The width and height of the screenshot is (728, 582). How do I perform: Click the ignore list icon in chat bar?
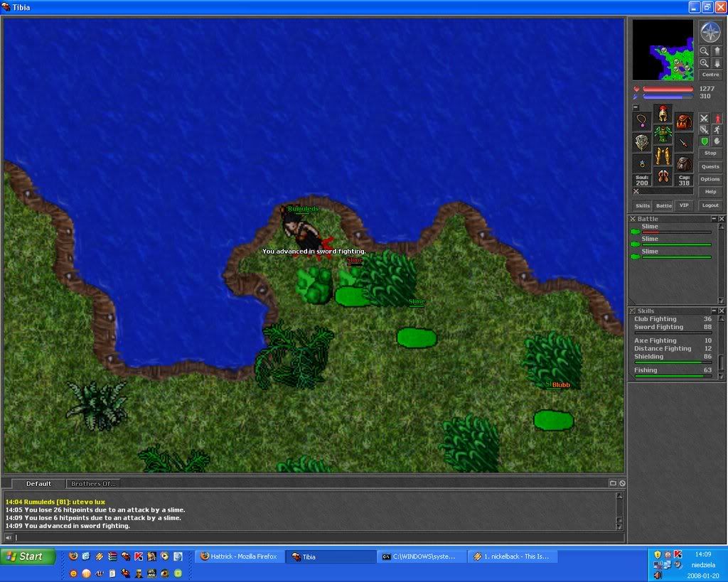pyautogui.click(x=622, y=483)
